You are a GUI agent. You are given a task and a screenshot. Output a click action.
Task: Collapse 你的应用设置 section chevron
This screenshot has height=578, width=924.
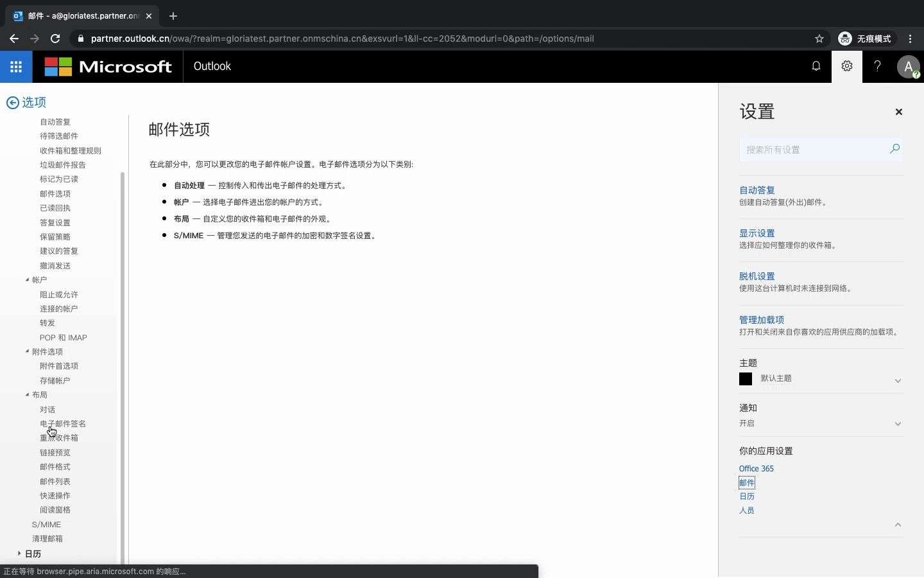tap(898, 525)
